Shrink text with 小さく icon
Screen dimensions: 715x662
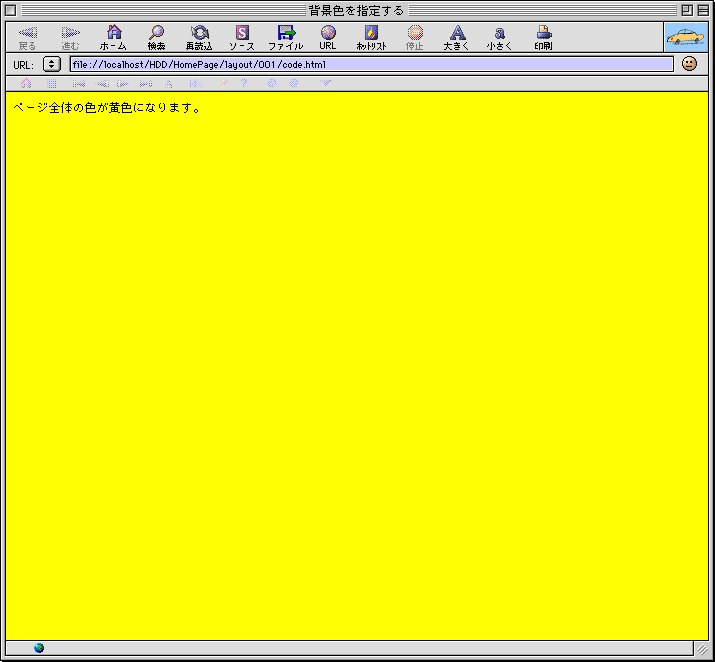[x=500, y=33]
